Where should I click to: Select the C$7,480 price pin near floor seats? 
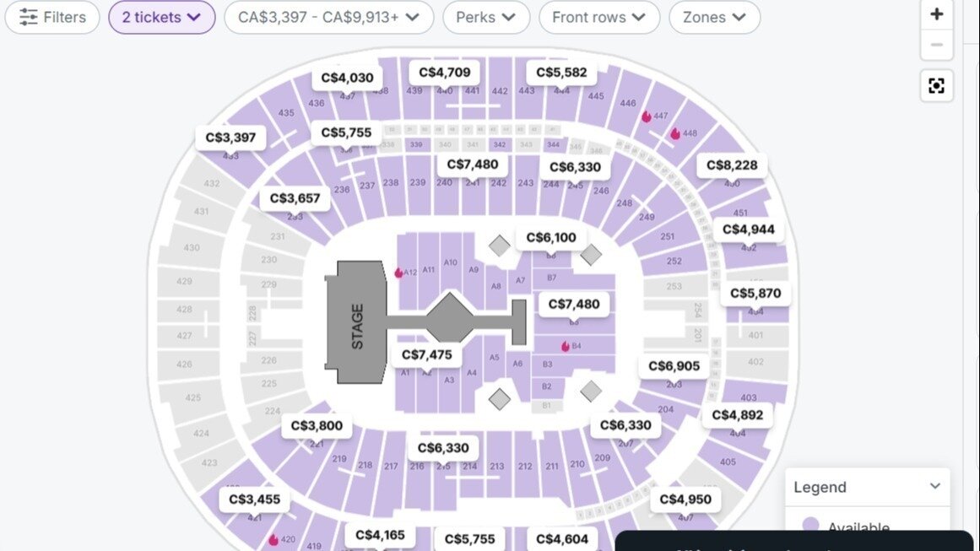click(x=574, y=305)
